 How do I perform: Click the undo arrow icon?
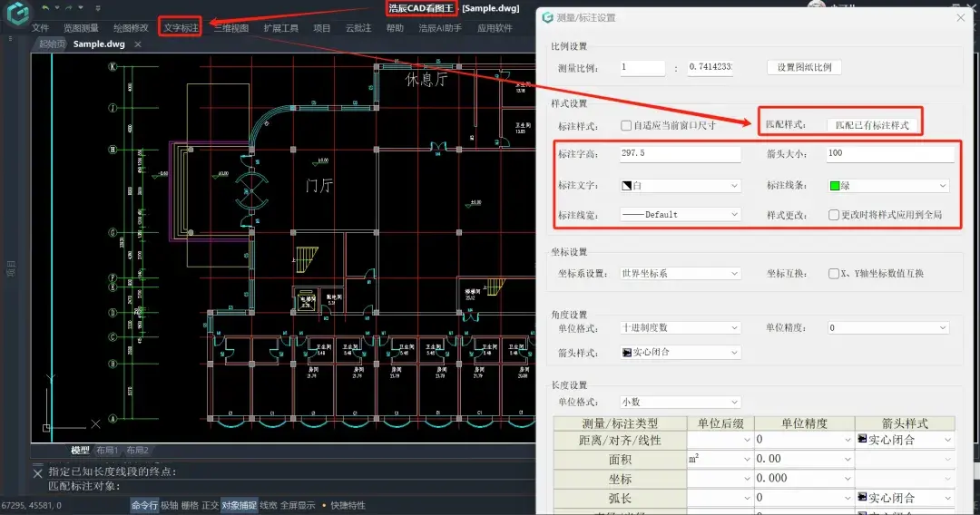click(x=45, y=7)
